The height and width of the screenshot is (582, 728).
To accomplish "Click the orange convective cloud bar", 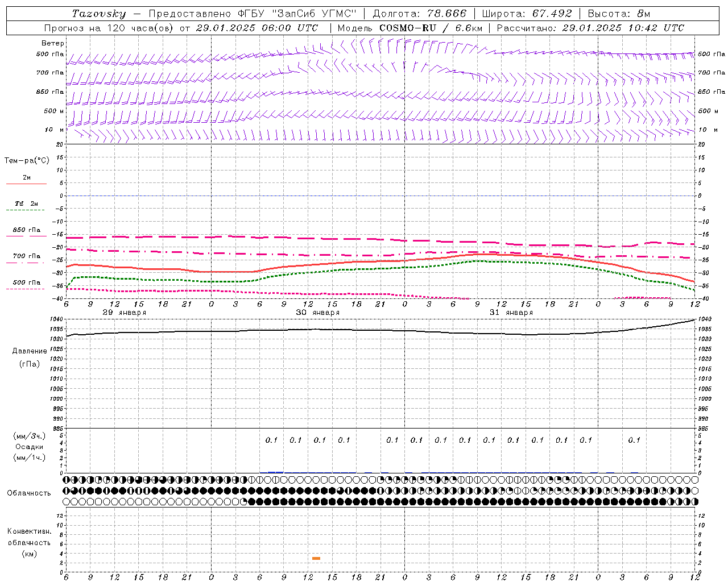I will click(316, 558).
